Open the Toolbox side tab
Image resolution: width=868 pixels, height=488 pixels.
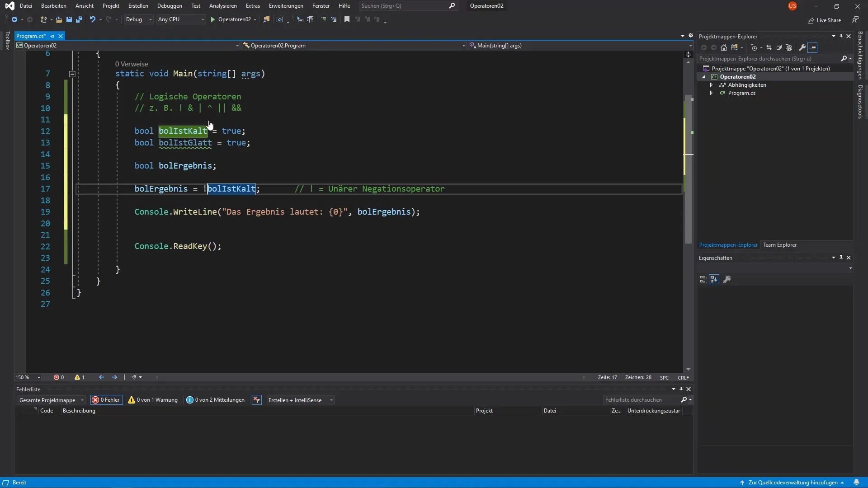click(7, 40)
